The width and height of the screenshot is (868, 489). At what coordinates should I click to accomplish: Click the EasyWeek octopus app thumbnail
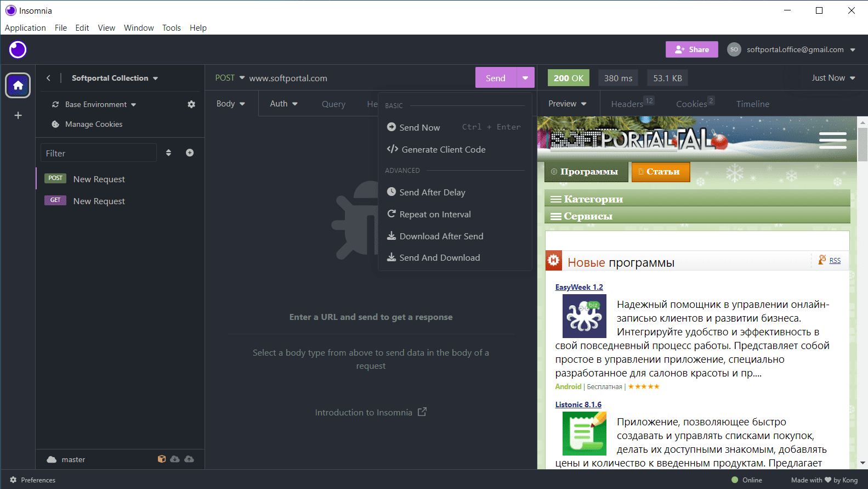point(585,316)
